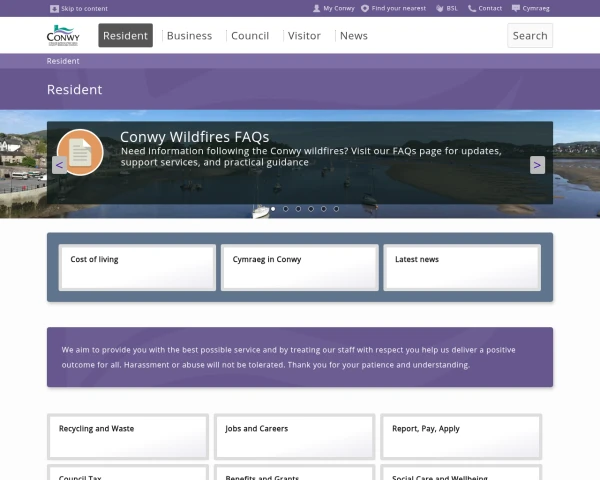
Task: Select the first carousel dot
Action: (x=273, y=209)
